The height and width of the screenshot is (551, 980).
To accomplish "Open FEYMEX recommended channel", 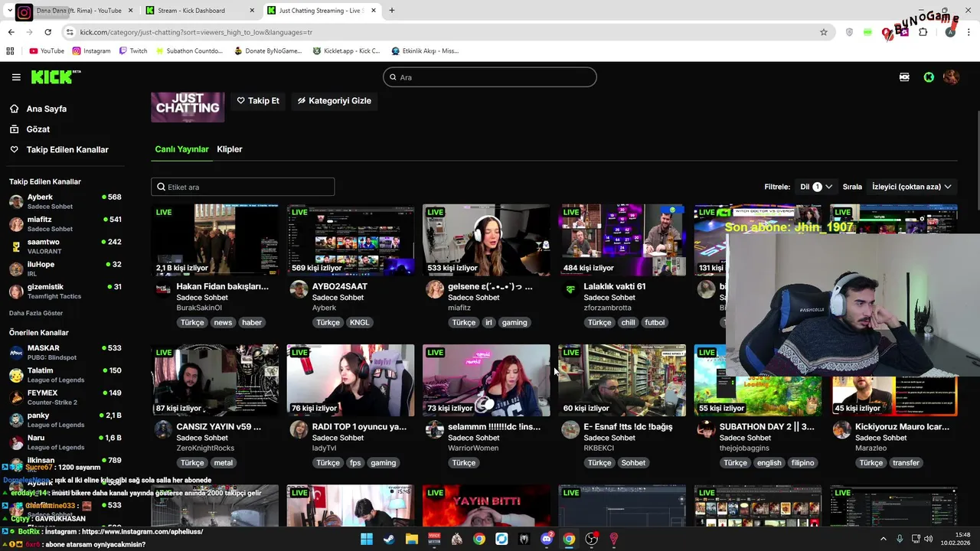I will [x=66, y=397].
